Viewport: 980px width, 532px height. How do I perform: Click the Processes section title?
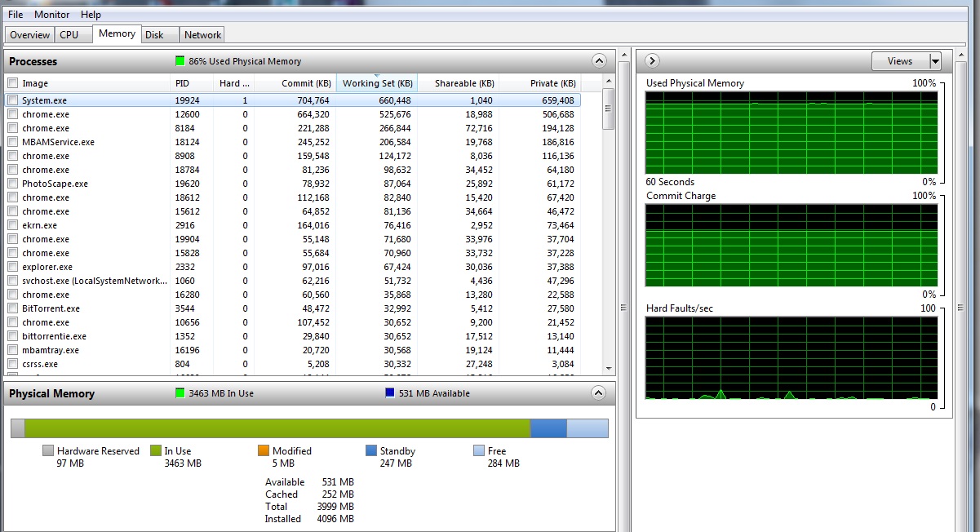tap(33, 61)
